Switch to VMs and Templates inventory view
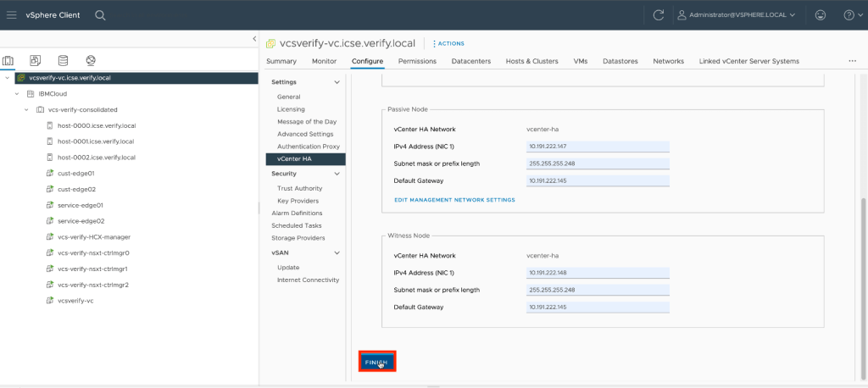This screenshot has height=388, width=868. pyautogui.click(x=36, y=61)
